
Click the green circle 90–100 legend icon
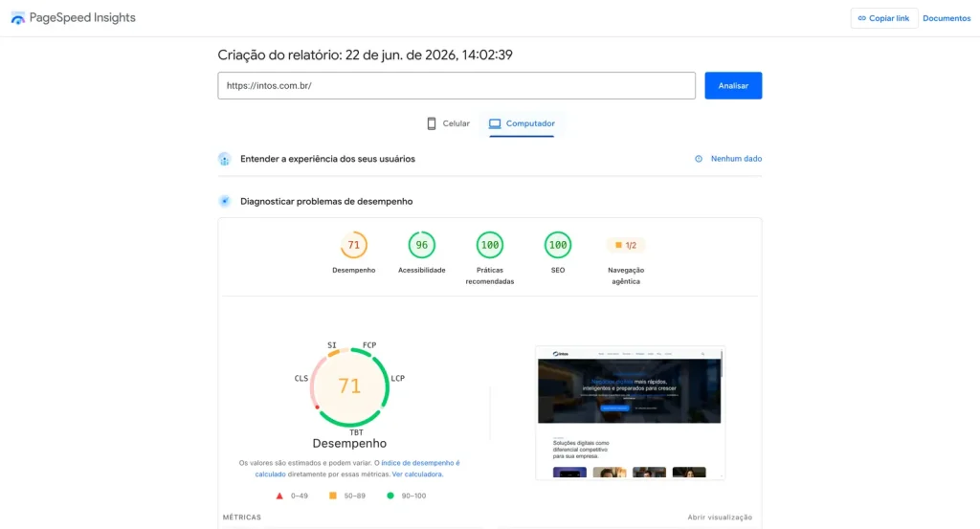[x=390, y=496]
